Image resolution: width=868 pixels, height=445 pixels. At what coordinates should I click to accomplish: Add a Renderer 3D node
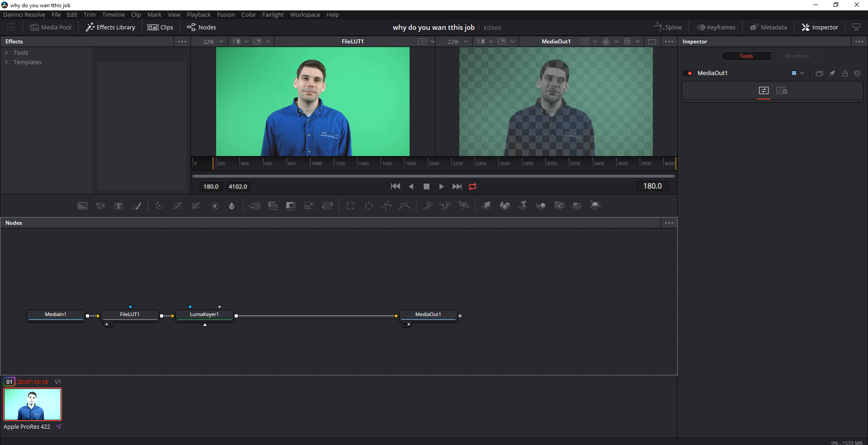595,206
